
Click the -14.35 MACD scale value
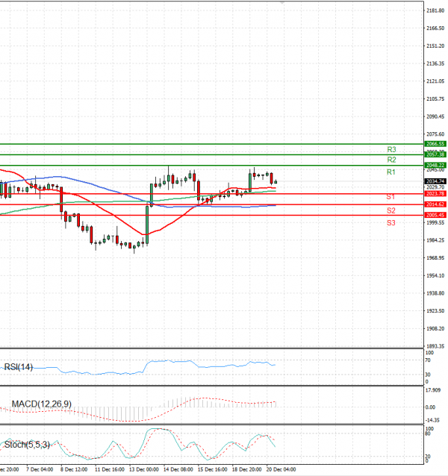click(x=433, y=420)
